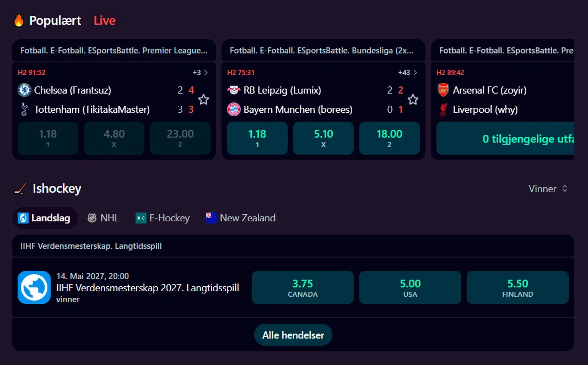Click Liverpool (why) team name
The image size is (588, 365).
pyautogui.click(x=485, y=110)
